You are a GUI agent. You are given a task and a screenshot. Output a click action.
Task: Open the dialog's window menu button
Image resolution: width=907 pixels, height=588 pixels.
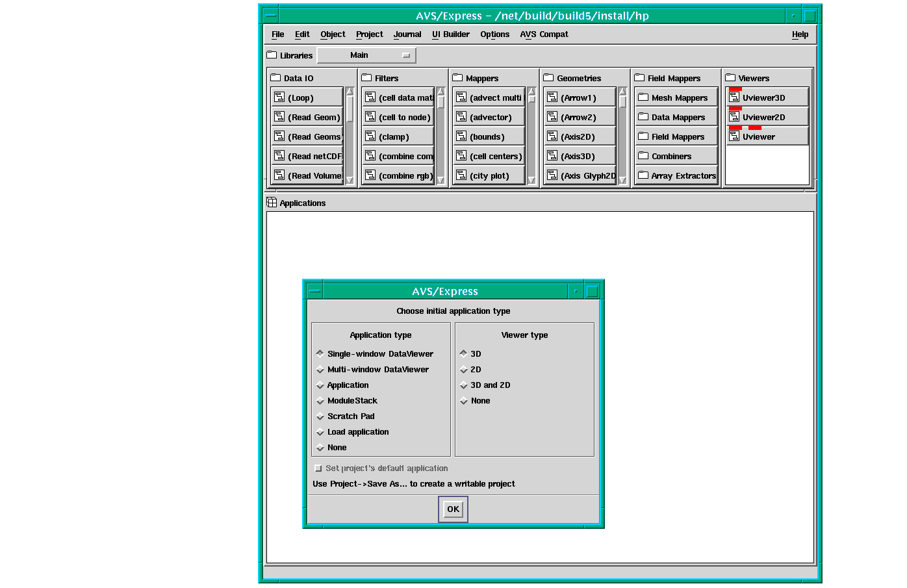point(314,291)
